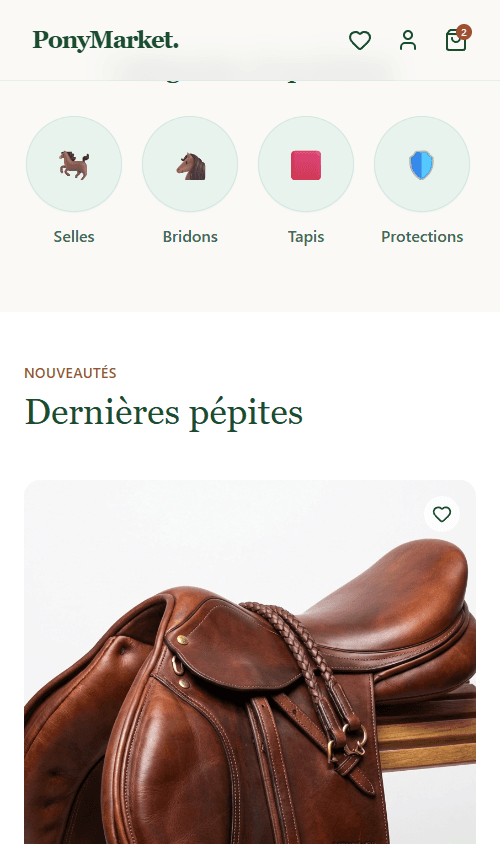The image size is (500, 844).
Task: Open the Selles category label
Action: pyautogui.click(x=74, y=237)
